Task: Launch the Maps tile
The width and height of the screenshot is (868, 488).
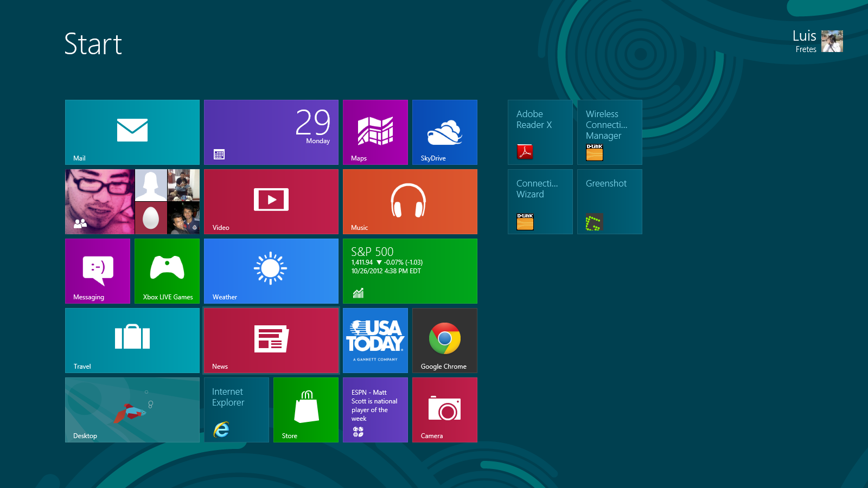Action: pos(375,132)
